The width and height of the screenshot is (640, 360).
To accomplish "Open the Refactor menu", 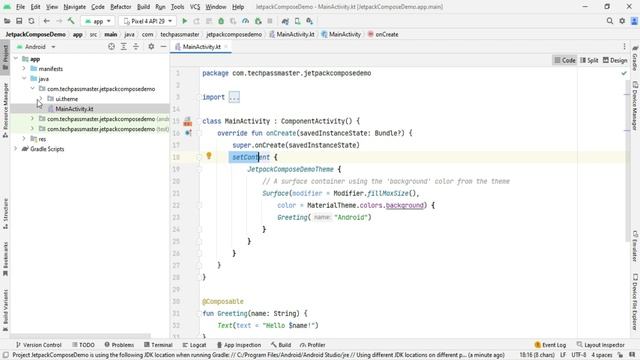I will pyautogui.click(x=121, y=7).
